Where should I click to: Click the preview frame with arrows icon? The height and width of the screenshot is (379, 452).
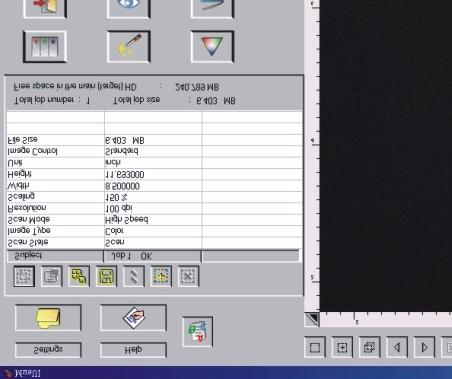[369, 348]
